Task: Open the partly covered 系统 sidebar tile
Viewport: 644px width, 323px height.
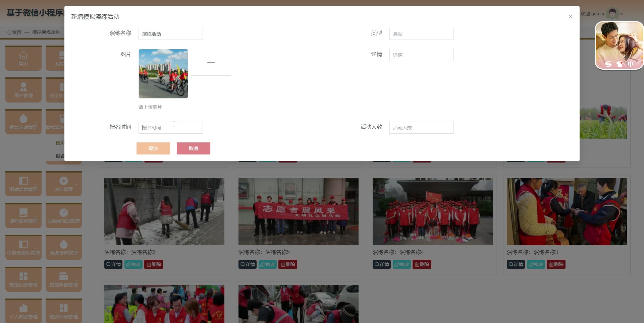Action: 55,58
